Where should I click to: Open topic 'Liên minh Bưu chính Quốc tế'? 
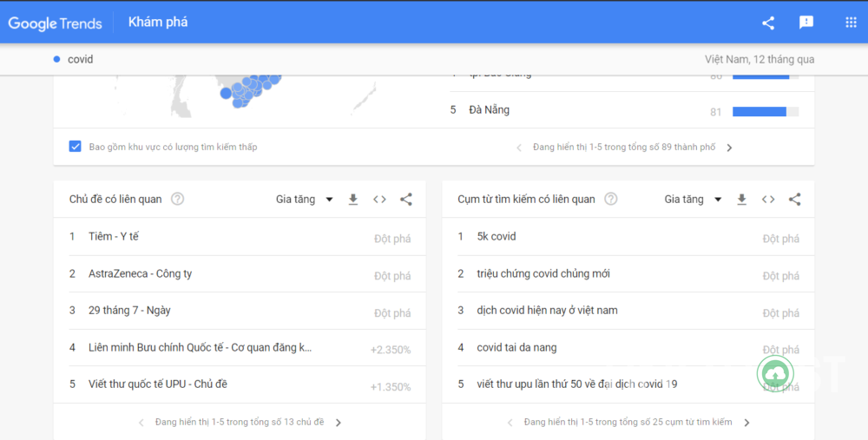click(x=200, y=347)
